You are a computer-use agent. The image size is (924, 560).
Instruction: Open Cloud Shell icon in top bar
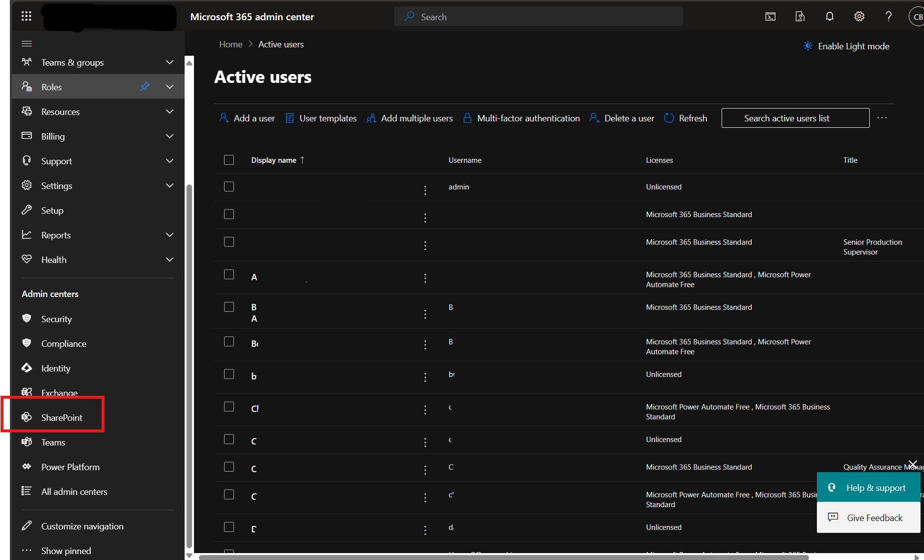(770, 17)
